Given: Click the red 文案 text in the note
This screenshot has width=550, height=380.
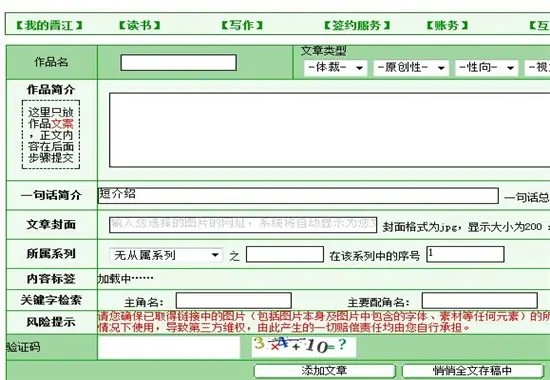Looking at the screenshot, I should pos(62,124).
